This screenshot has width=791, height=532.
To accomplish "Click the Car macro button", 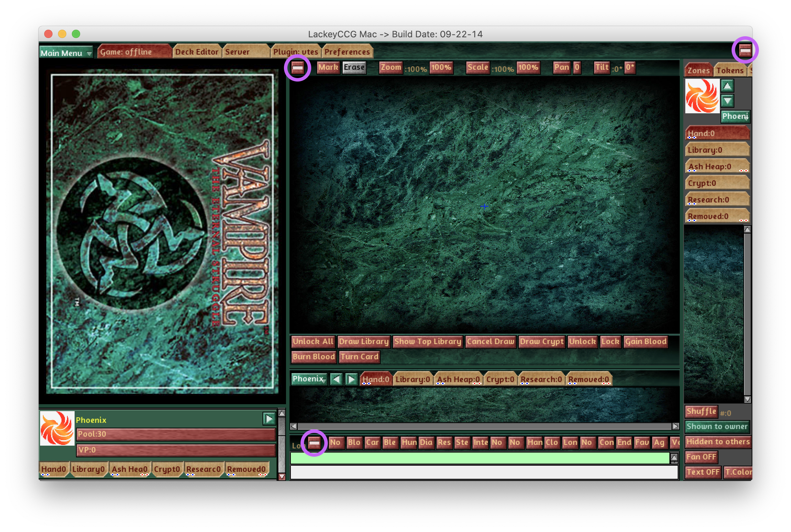I will [372, 443].
